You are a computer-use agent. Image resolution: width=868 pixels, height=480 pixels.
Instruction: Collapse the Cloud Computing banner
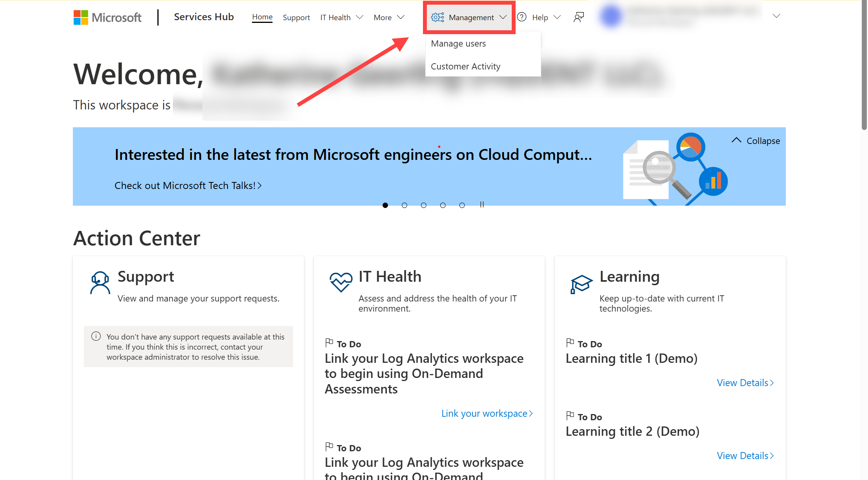click(756, 141)
